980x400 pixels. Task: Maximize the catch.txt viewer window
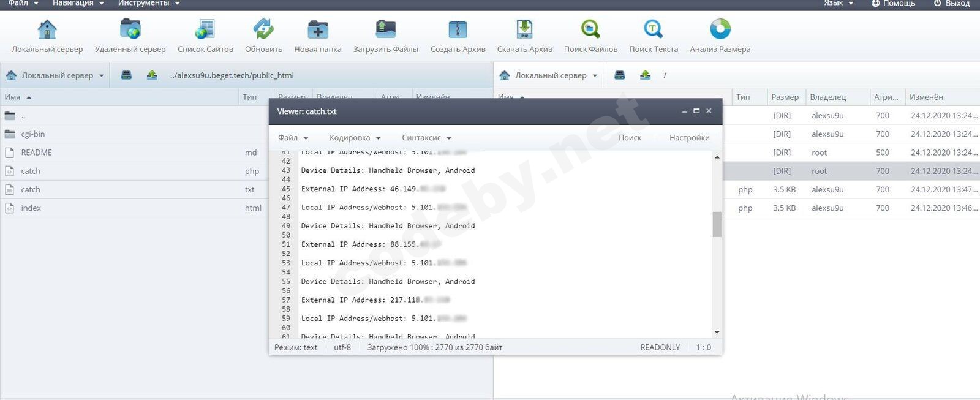(696, 111)
